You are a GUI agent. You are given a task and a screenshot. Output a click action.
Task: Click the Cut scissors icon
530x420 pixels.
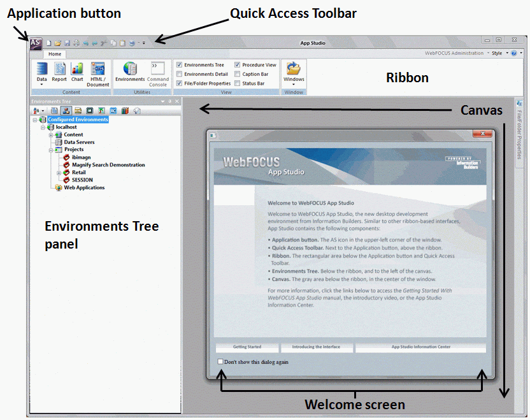point(104,43)
